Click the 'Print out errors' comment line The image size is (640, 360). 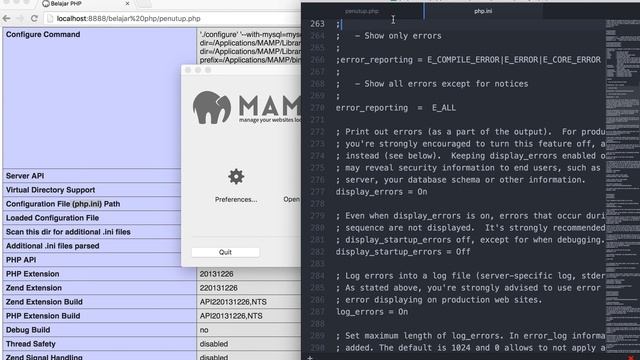click(470, 132)
